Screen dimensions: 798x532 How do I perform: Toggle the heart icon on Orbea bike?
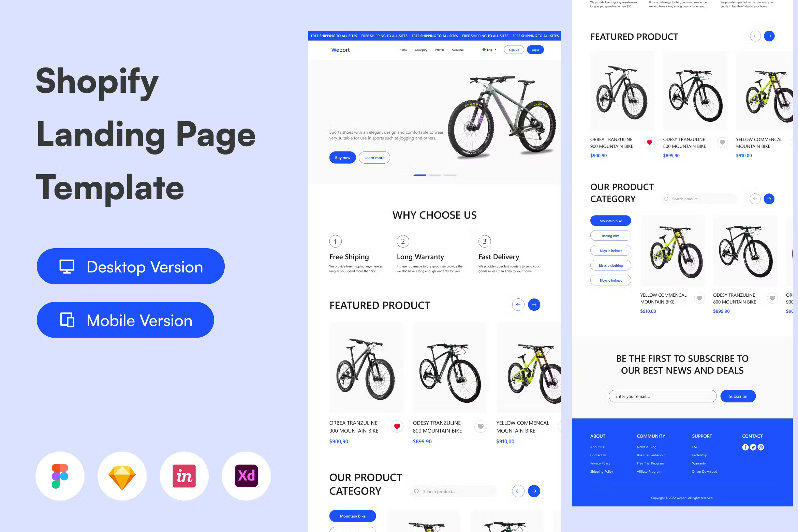(x=397, y=426)
